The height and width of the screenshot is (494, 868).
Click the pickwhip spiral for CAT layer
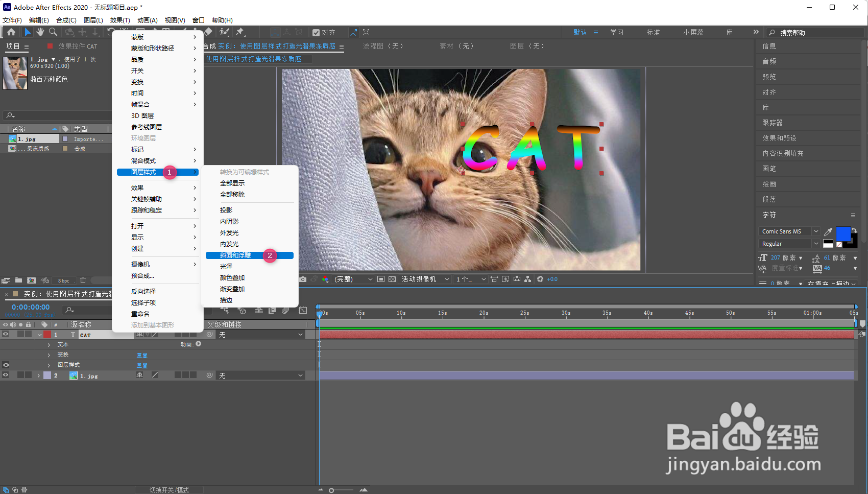pos(209,335)
